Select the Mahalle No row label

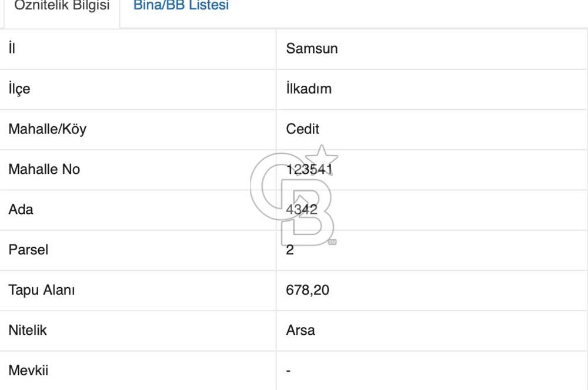[x=44, y=169]
